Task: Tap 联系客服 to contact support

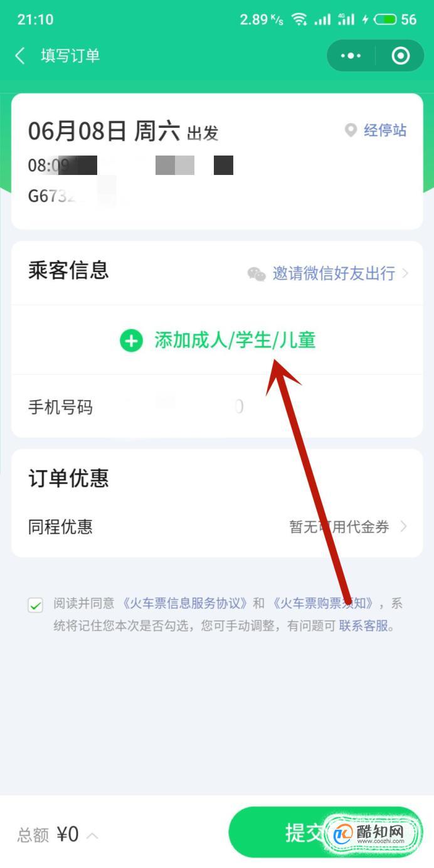Action: pyautogui.click(x=364, y=626)
